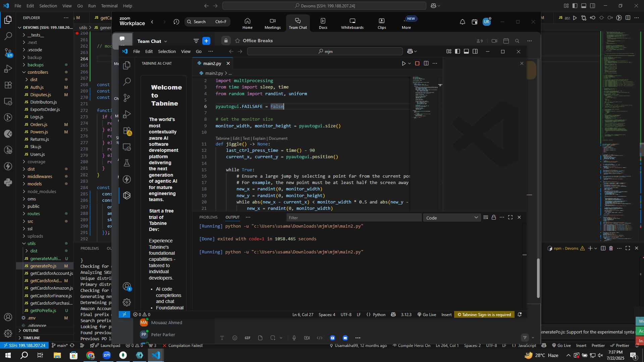Open Zoom notifications bell
Screen dimensions: 644x362
click(462, 22)
